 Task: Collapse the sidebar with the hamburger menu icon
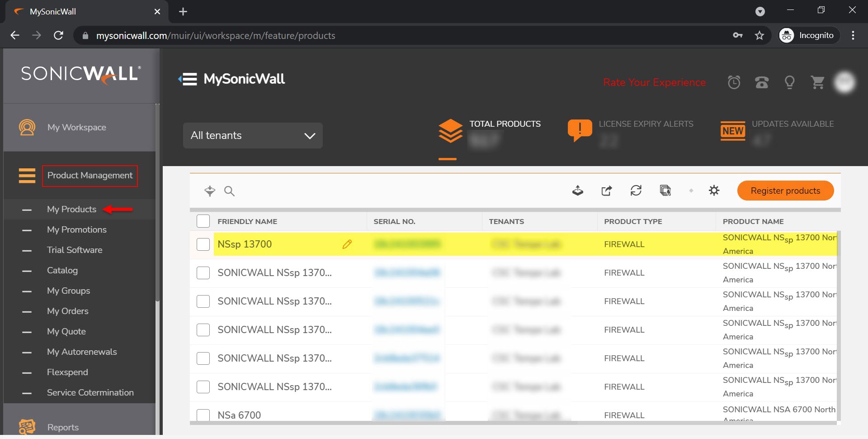pyautogui.click(x=188, y=79)
